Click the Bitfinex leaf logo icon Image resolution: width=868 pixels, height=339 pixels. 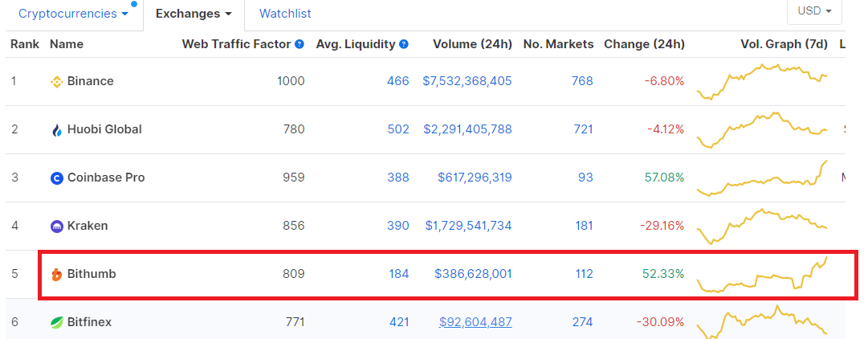[x=57, y=322]
